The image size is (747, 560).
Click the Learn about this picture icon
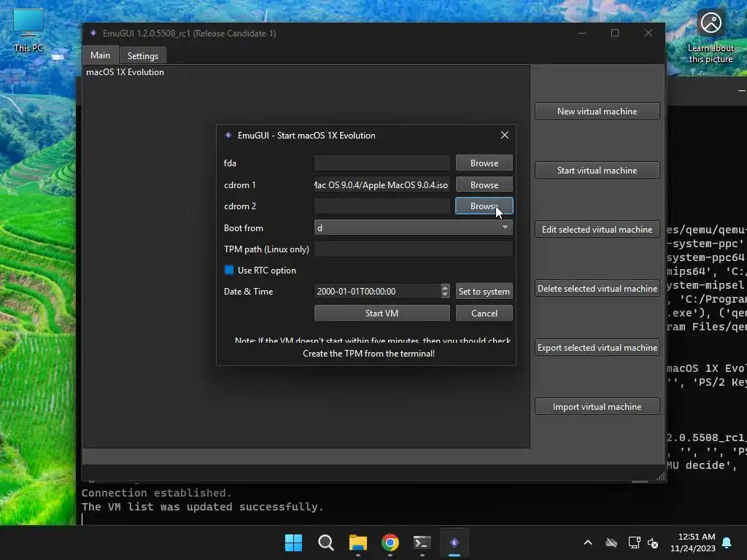coord(711,38)
